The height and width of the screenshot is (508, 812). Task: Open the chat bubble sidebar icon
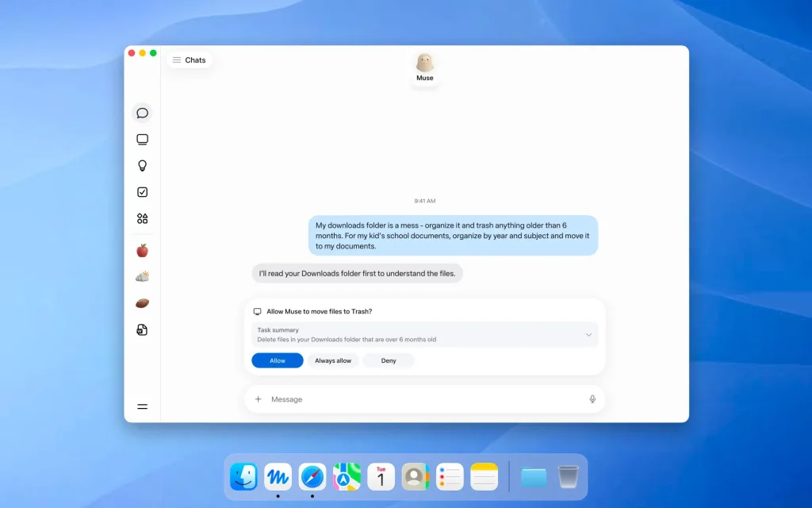click(x=142, y=113)
